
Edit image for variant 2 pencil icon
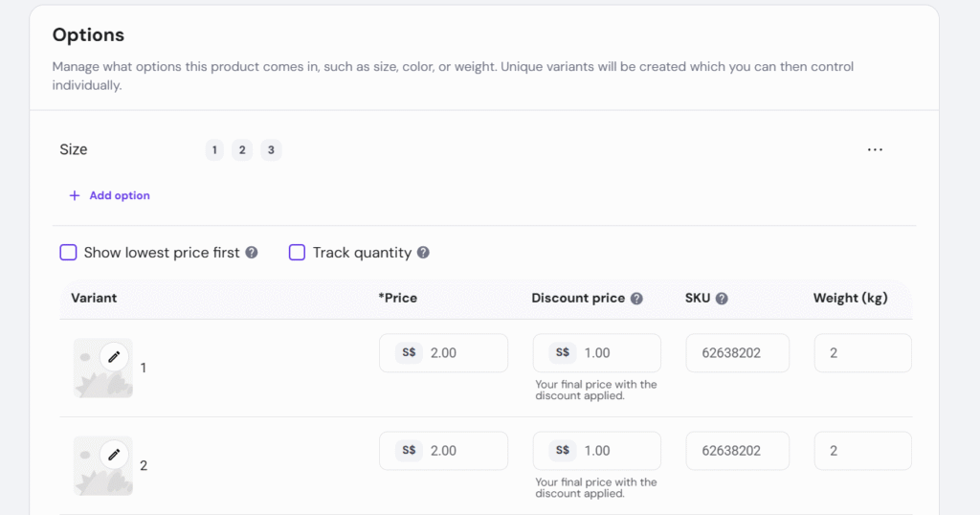click(x=114, y=454)
